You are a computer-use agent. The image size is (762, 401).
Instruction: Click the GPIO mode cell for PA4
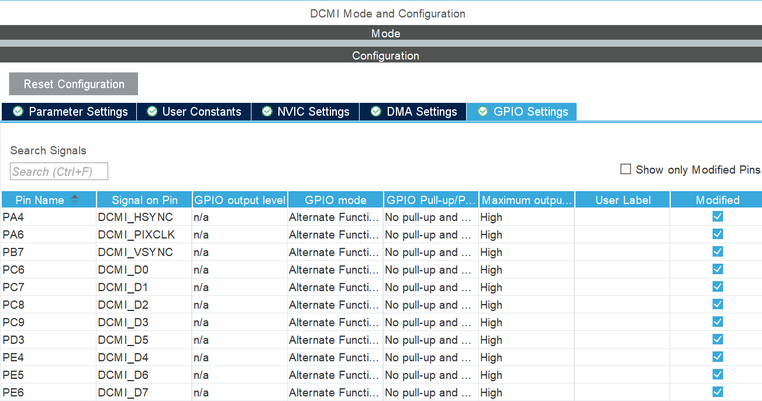point(335,217)
